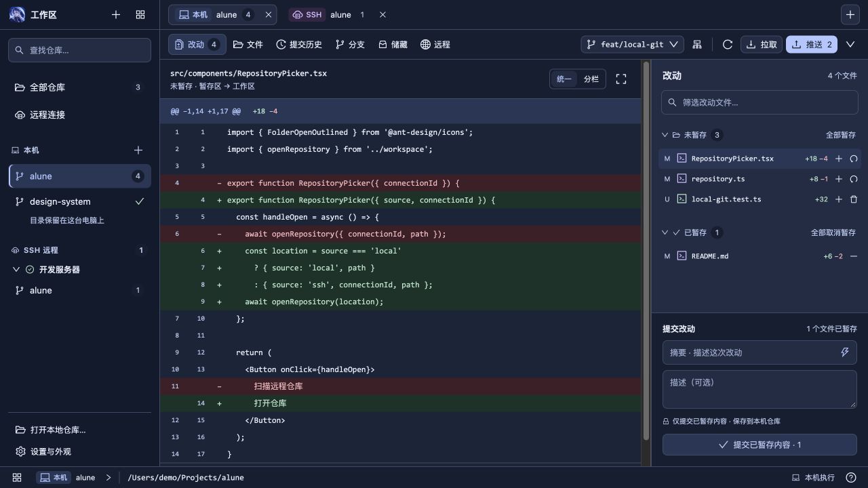Image resolution: width=868 pixels, height=488 pixels.
Task: Unstage README.md with minus icon
Action: [x=854, y=256]
